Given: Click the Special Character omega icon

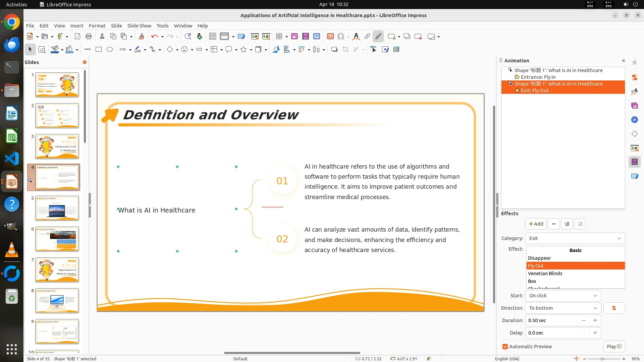Looking at the screenshot, I should [341, 37].
